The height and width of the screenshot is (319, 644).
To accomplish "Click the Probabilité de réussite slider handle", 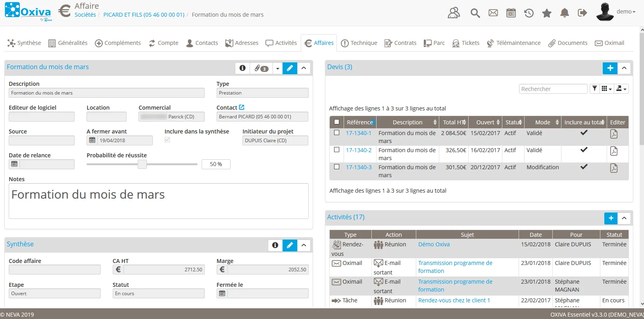I will pos(142,164).
